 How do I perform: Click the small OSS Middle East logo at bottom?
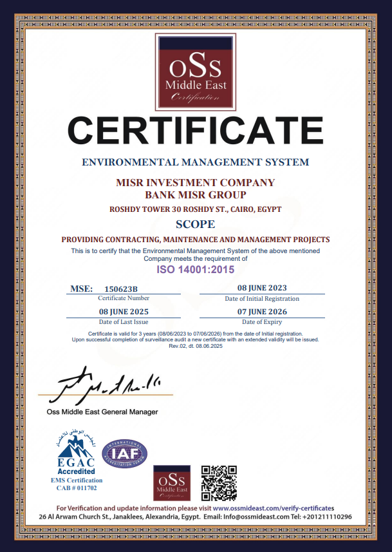[x=171, y=483]
